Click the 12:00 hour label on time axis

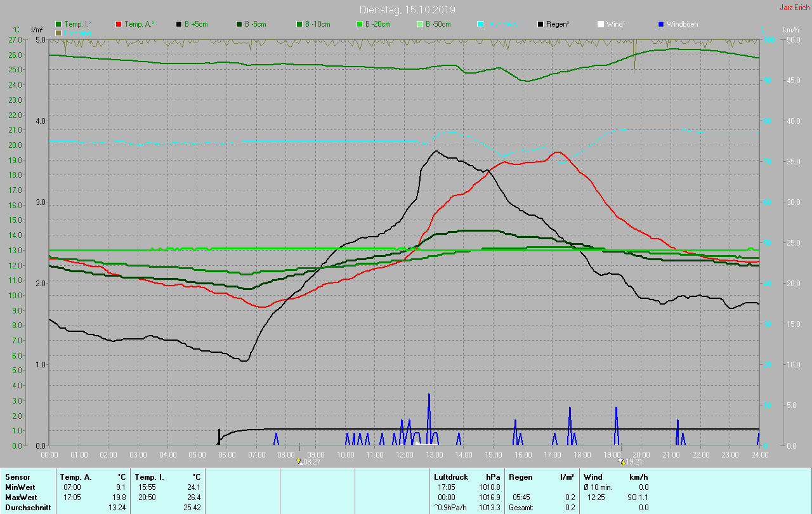404,454
